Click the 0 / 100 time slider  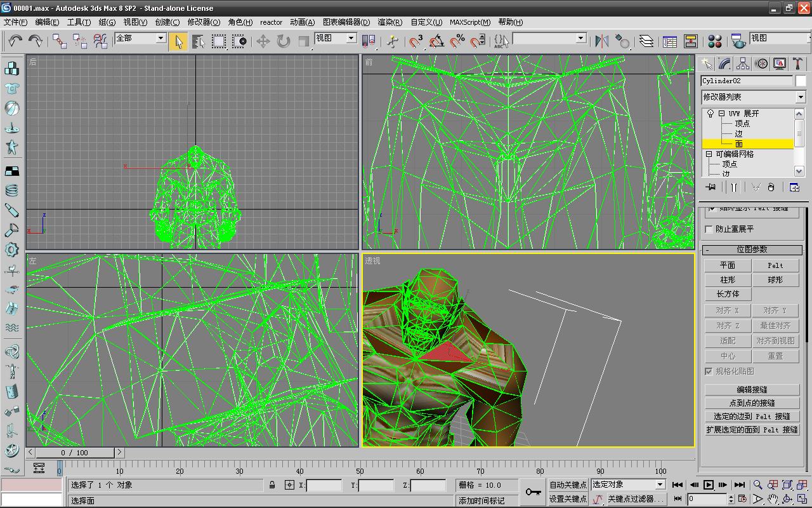tap(75, 453)
